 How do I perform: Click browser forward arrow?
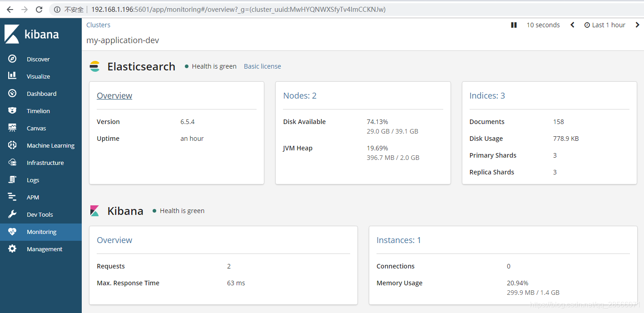click(x=25, y=10)
